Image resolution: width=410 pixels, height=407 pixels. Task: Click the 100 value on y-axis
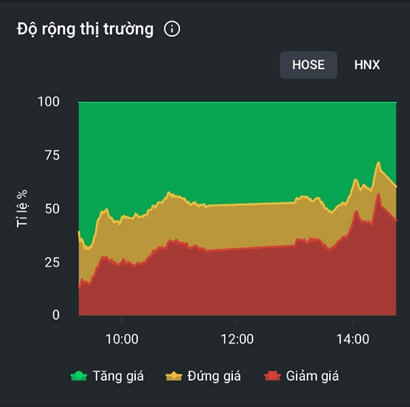[x=49, y=102]
